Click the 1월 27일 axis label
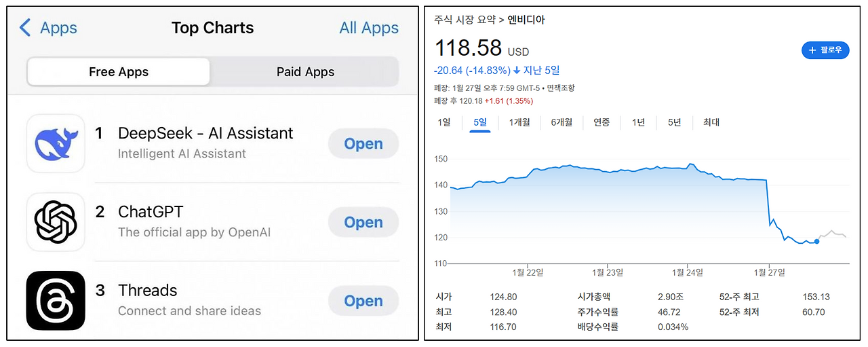Viewport: 868px width, 347px height. [x=770, y=272]
